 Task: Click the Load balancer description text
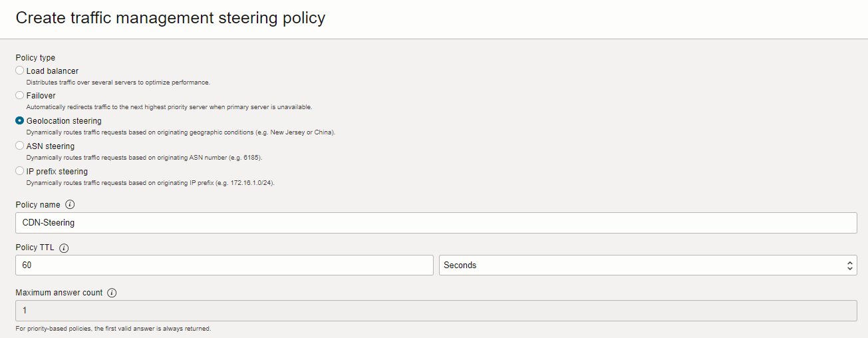click(118, 83)
